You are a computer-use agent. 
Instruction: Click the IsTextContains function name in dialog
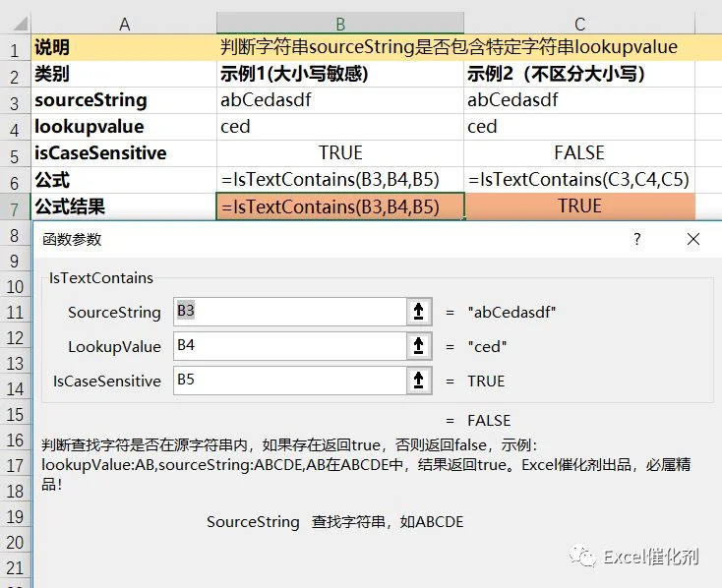pos(101,278)
